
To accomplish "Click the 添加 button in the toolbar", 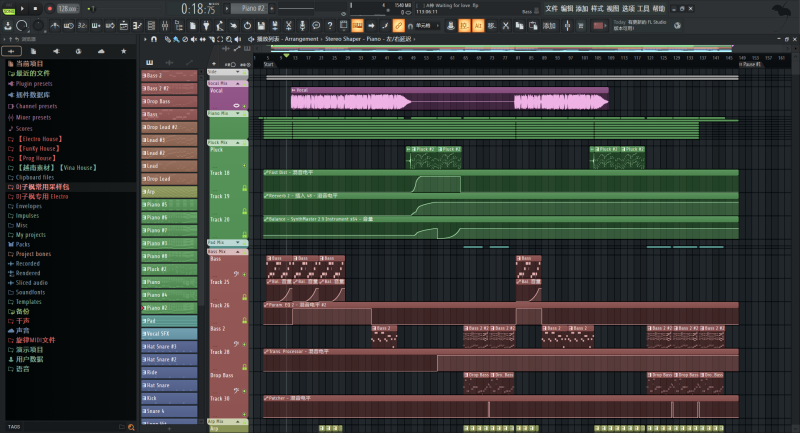I will [549, 26].
